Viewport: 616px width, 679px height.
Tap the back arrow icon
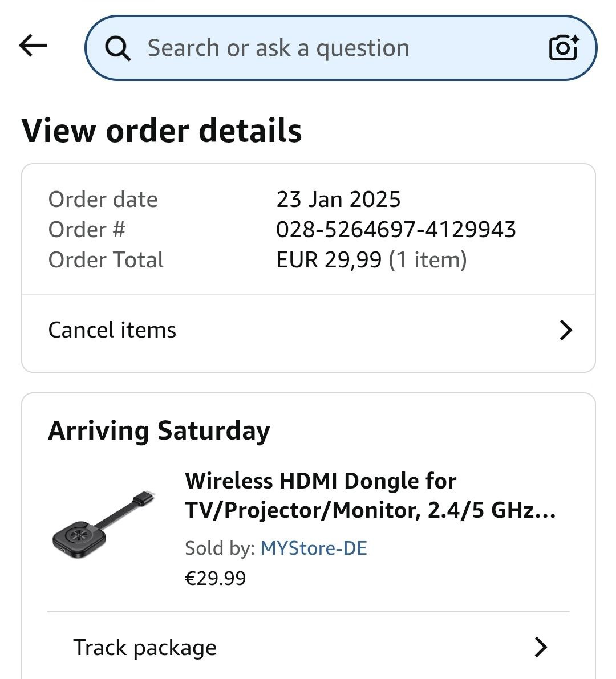[x=33, y=46]
